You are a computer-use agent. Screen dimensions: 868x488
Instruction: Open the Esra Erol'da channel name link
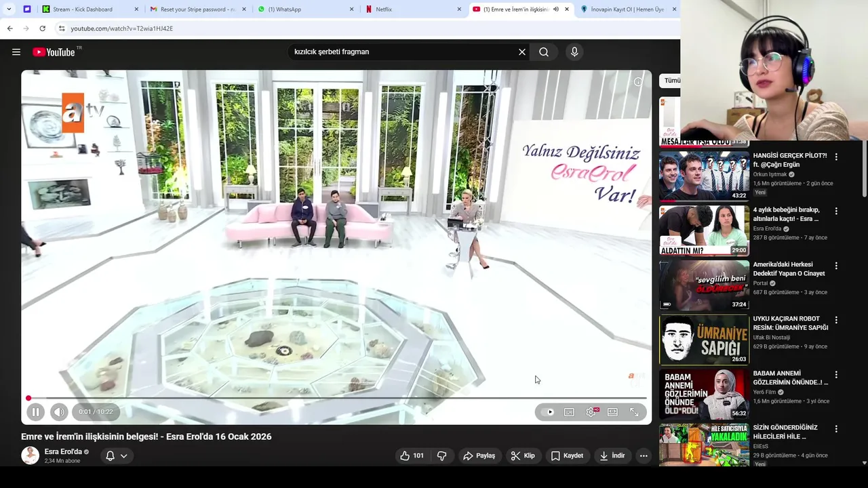[63, 452]
